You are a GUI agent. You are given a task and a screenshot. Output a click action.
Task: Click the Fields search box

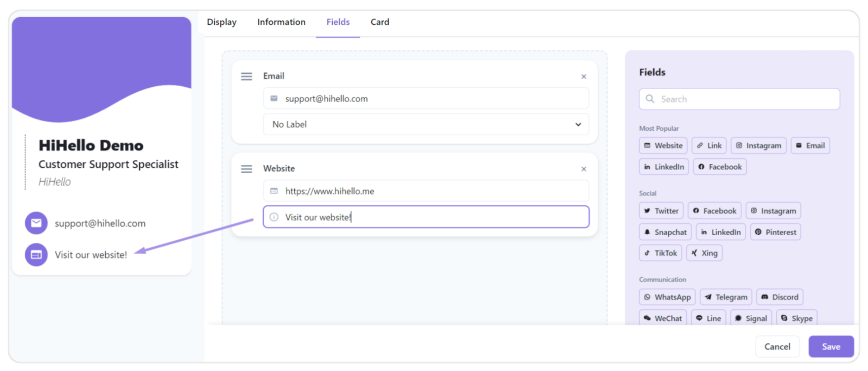coord(739,99)
